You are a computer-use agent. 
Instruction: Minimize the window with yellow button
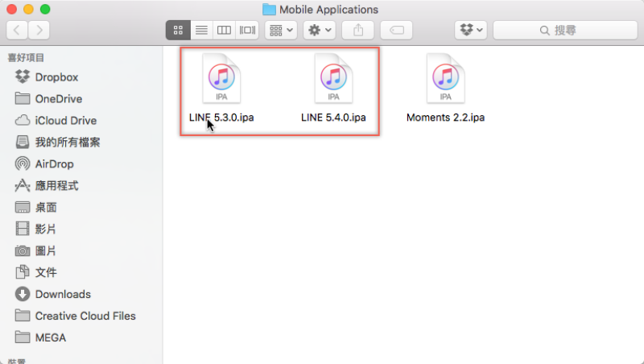tap(29, 9)
